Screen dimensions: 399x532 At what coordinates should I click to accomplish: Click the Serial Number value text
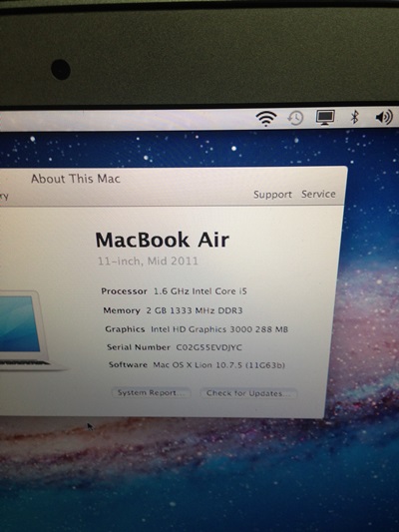coord(209,347)
